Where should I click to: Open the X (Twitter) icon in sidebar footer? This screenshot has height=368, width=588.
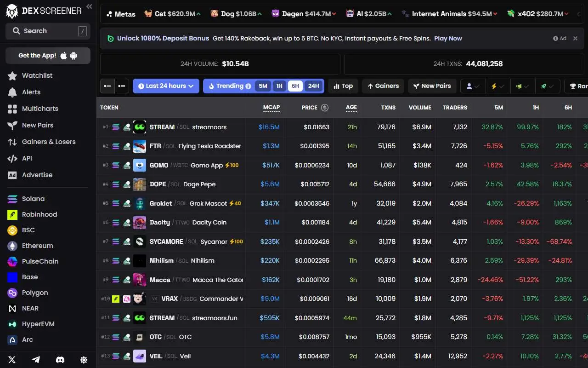click(12, 360)
